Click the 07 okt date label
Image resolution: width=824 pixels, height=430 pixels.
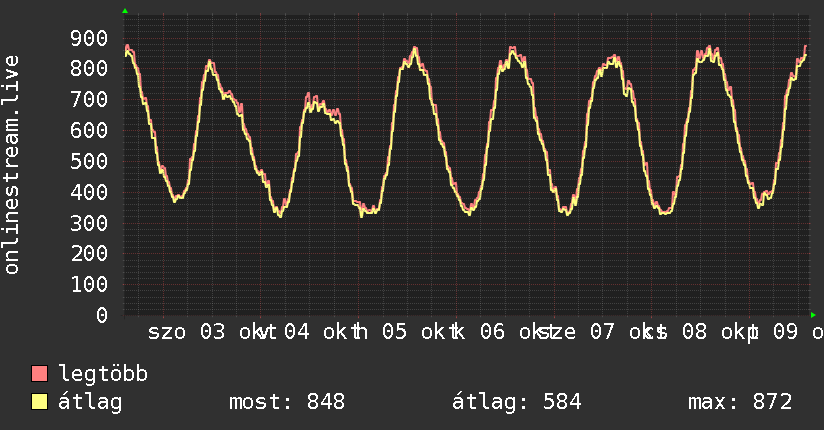(x=622, y=332)
